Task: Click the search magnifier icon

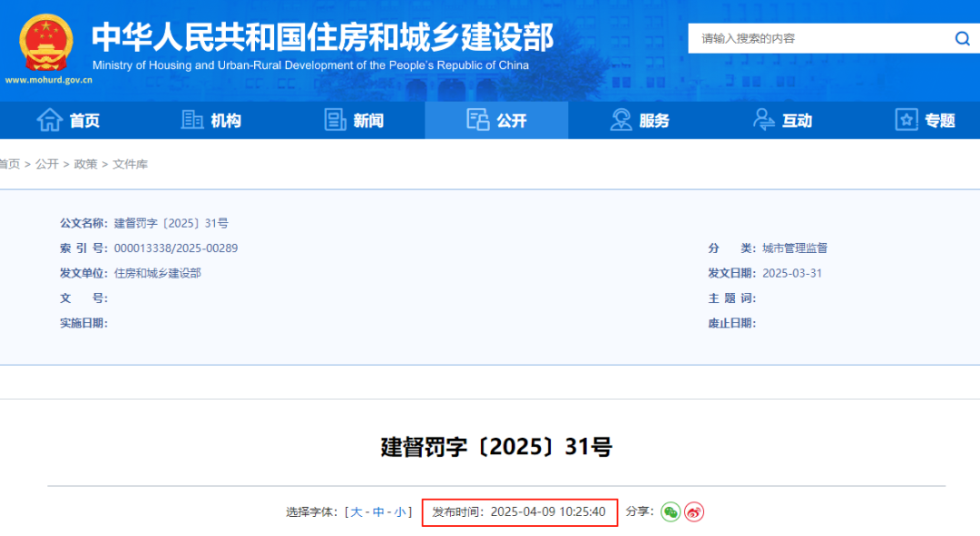Action: tap(962, 38)
